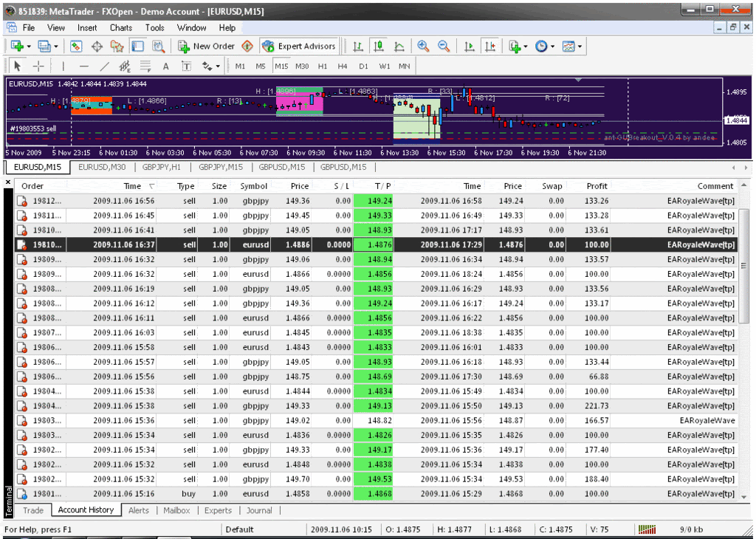Open the Journal tab in Terminal
The image size is (756, 539).
(x=259, y=510)
